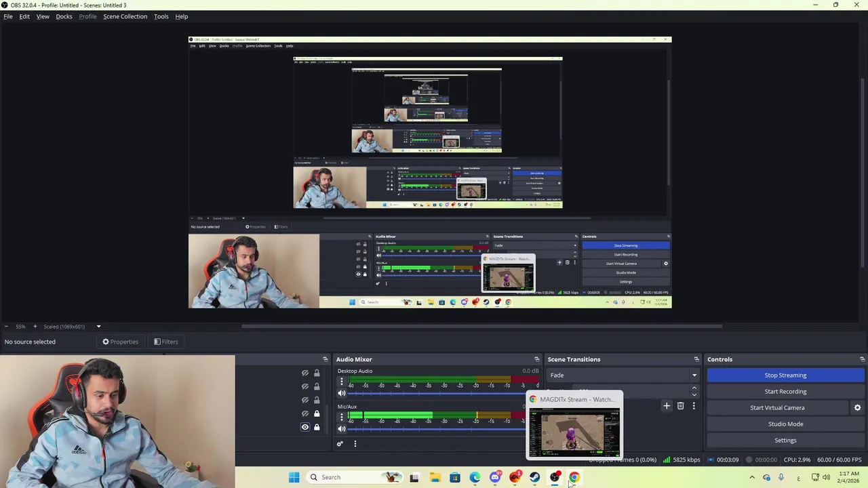Viewport: 868px width, 488px height.
Task: Hide the source with the visible eye icon
Action: pos(304,427)
